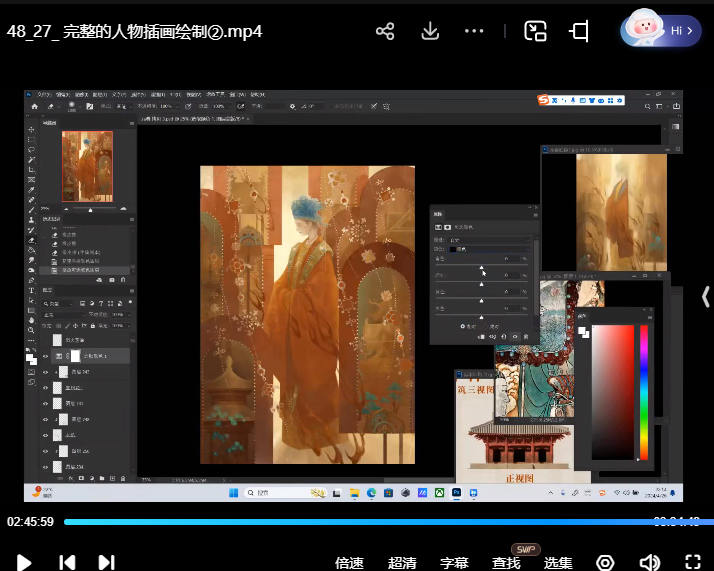Skip to the previous video
This screenshot has width=714, height=571.
point(67,562)
